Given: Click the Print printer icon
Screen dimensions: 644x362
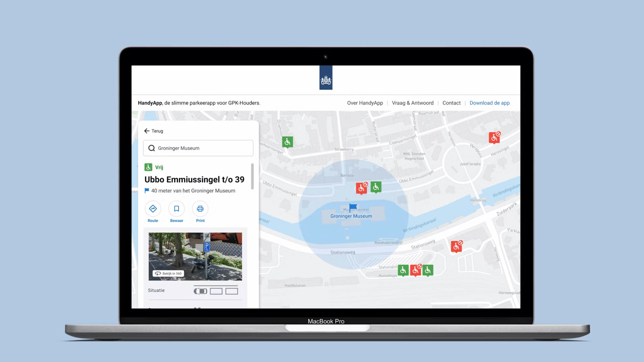Looking at the screenshot, I should (200, 209).
